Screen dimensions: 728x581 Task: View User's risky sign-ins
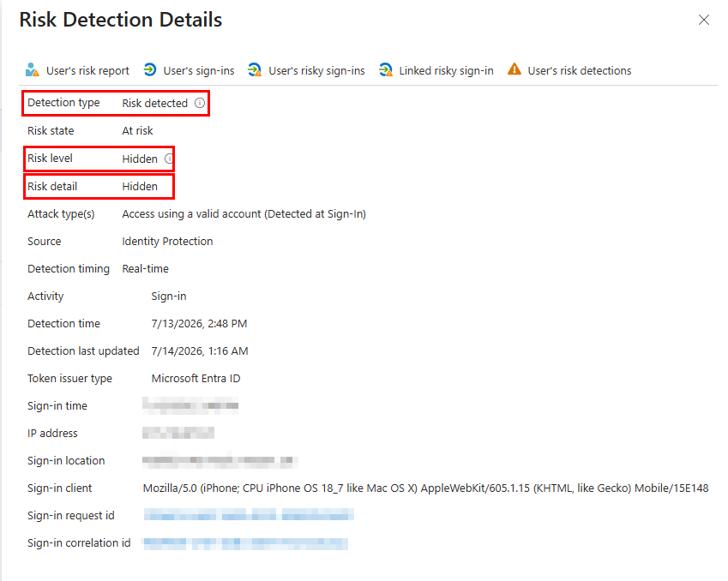click(x=316, y=70)
